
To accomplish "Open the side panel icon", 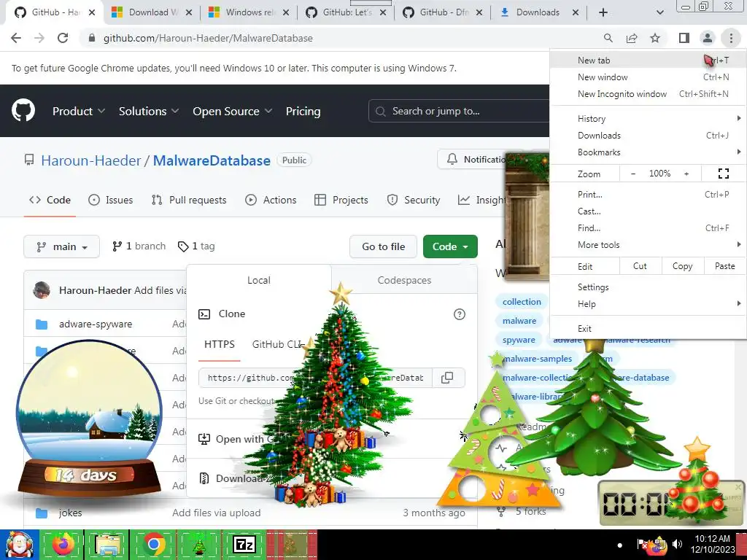I will click(684, 38).
